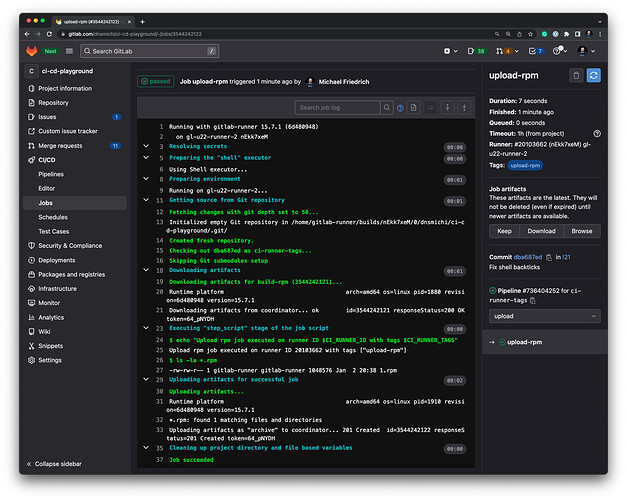Click the Security & Compliance shield icon

[x=31, y=246]
